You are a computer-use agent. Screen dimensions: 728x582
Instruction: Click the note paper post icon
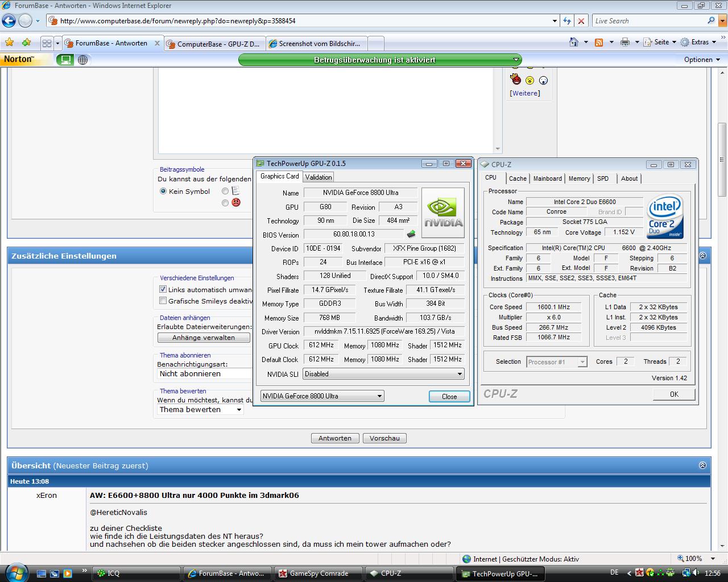(235, 191)
